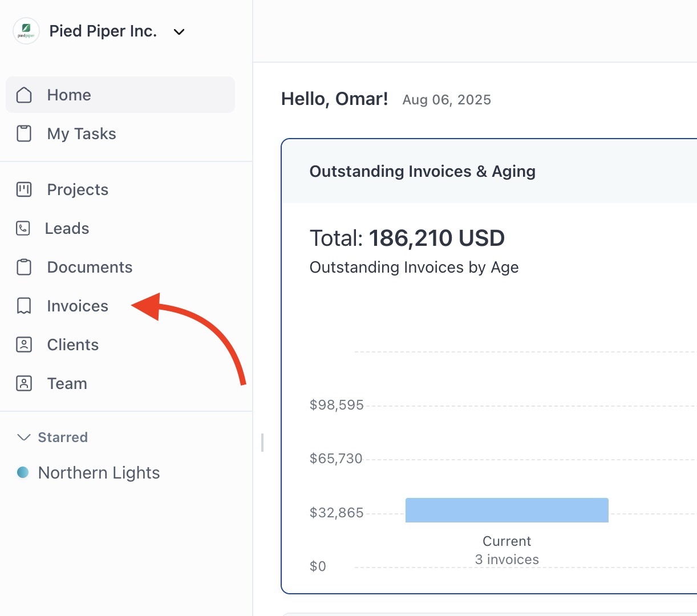The image size is (697, 616).
Task: Select My Tasks from the navigation menu
Action: (x=81, y=133)
